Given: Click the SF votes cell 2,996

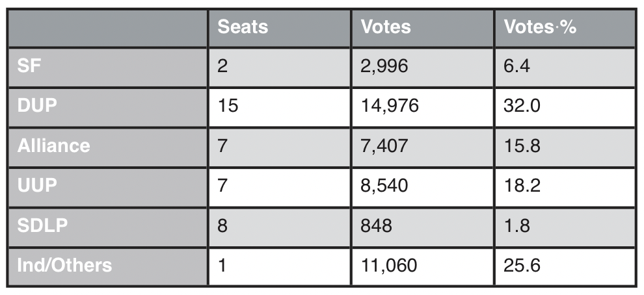Looking at the screenshot, I should coord(384,67).
